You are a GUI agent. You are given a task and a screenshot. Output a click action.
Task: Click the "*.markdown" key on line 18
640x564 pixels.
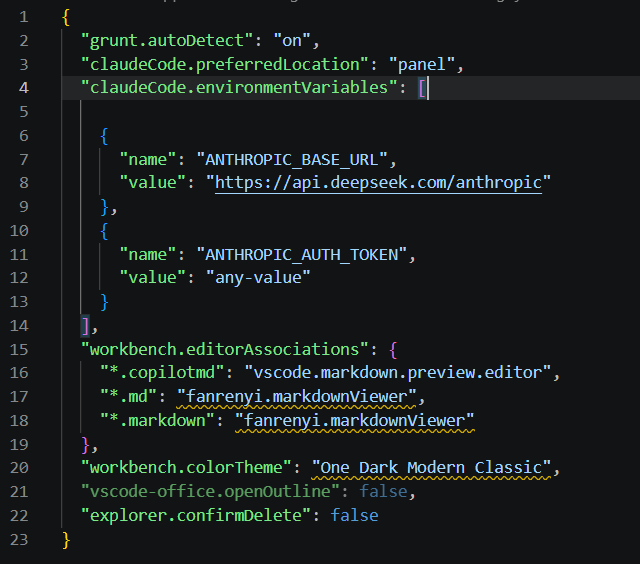pos(158,420)
